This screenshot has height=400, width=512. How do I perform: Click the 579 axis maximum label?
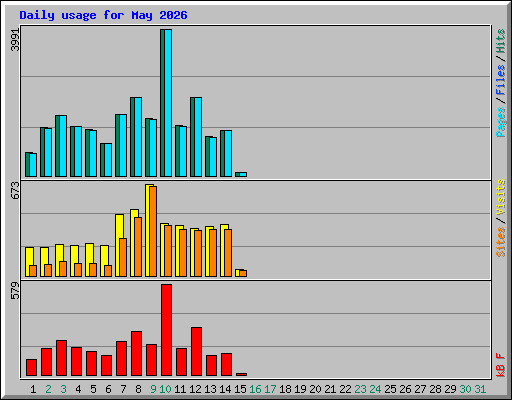(x=15, y=291)
